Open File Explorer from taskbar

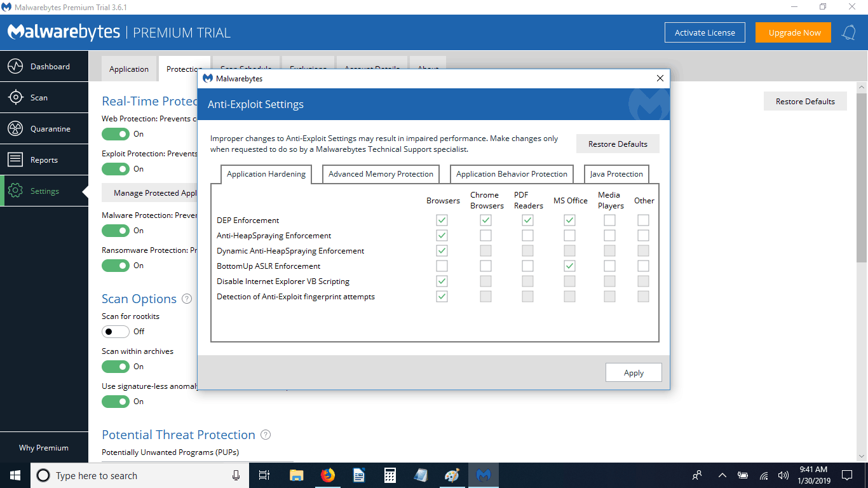point(296,475)
